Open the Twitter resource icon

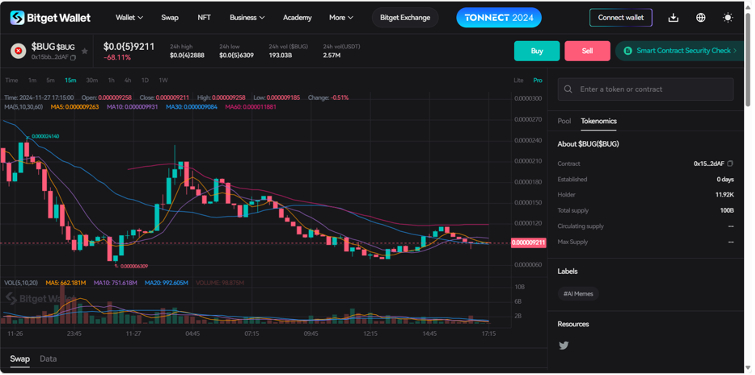pyautogui.click(x=563, y=345)
